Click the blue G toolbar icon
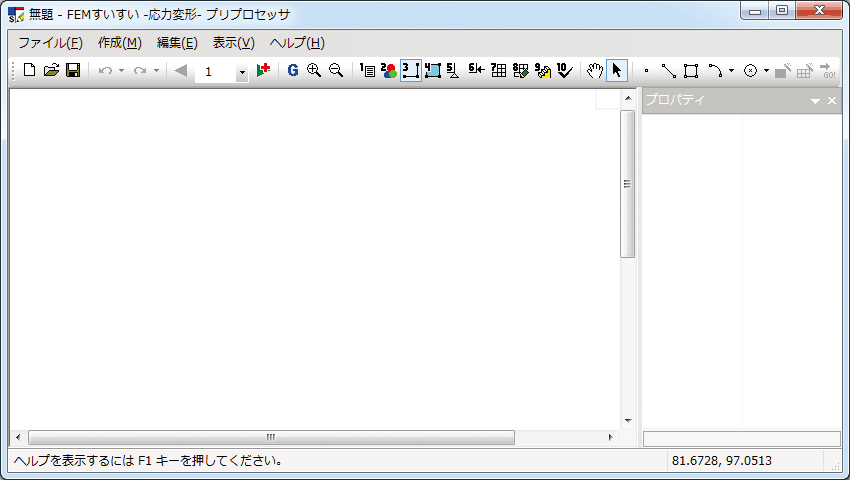 click(293, 71)
